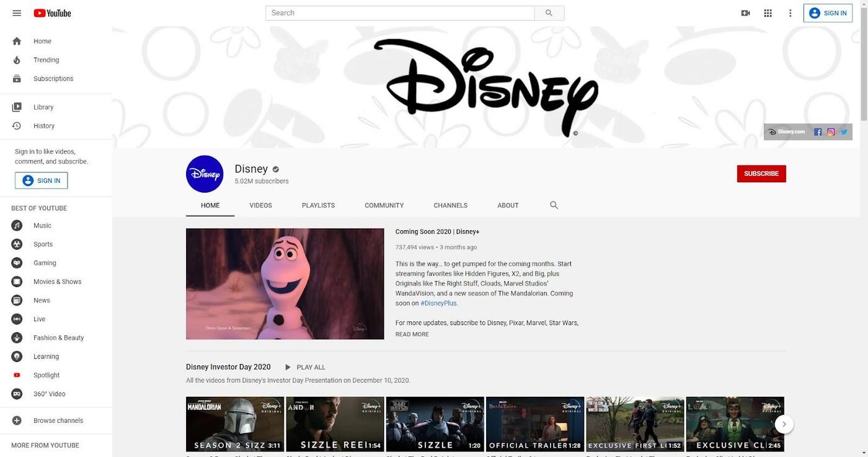Image resolution: width=868 pixels, height=457 pixels.
Task: Search within the Disney channel
Action: (554, 205)
